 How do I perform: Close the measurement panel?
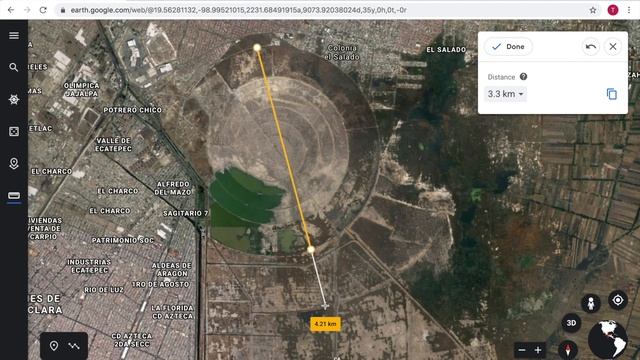[x=613, y=47]
